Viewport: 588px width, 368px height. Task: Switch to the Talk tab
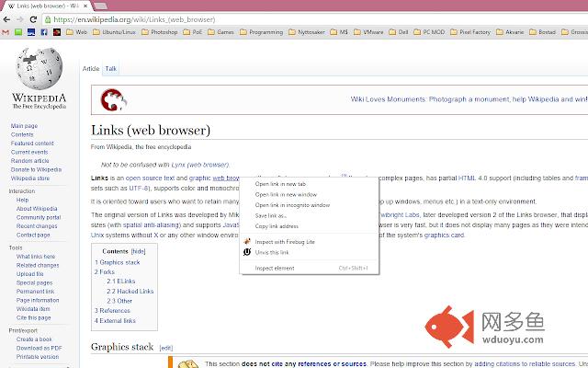click(110, 69)
